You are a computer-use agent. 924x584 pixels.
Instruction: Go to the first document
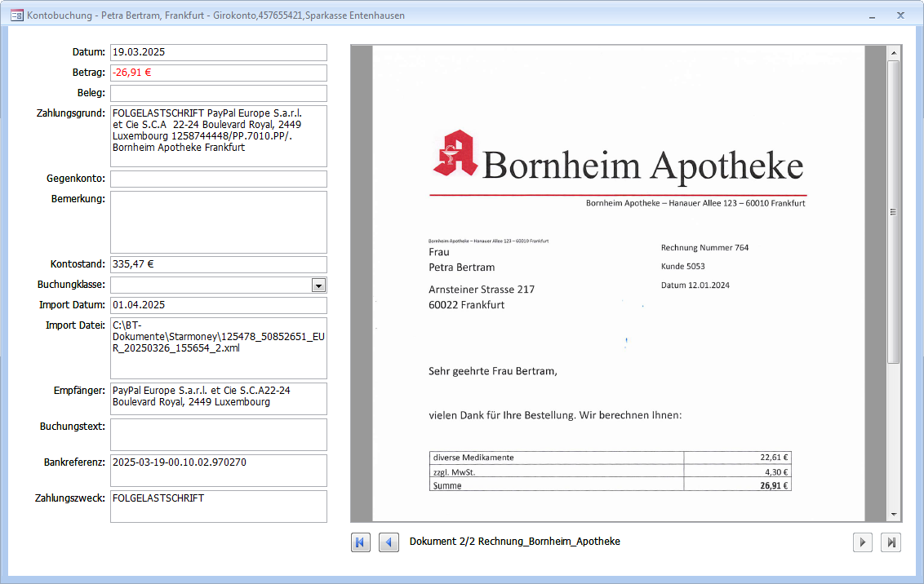[361, 542]
